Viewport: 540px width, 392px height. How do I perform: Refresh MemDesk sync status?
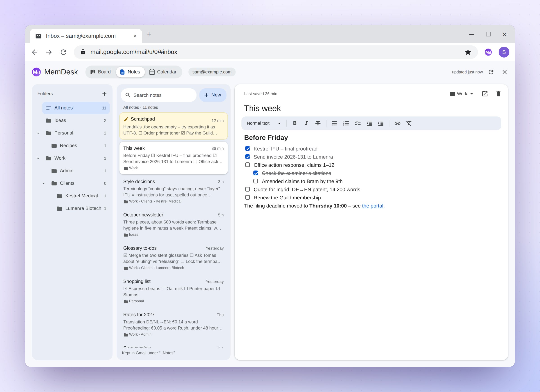[x=491, y=72]
